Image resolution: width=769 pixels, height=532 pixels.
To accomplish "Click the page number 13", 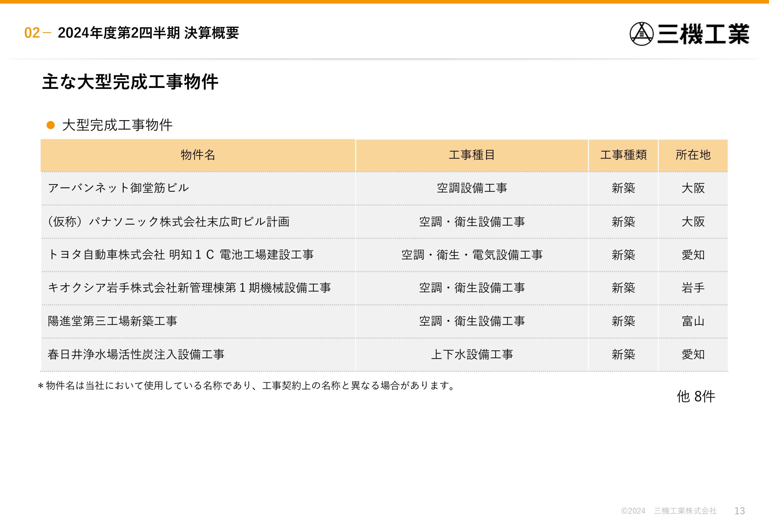I will [x=739, y=511].
